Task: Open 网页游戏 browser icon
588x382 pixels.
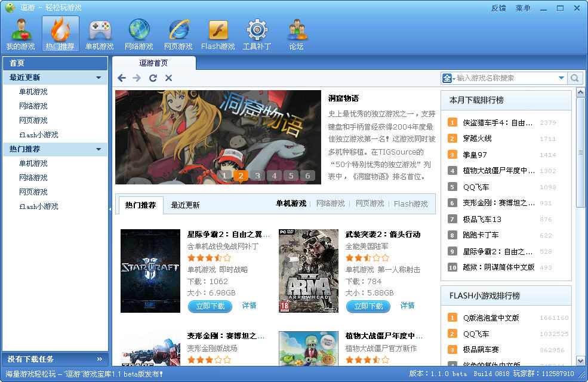Action: coord(178,34)
